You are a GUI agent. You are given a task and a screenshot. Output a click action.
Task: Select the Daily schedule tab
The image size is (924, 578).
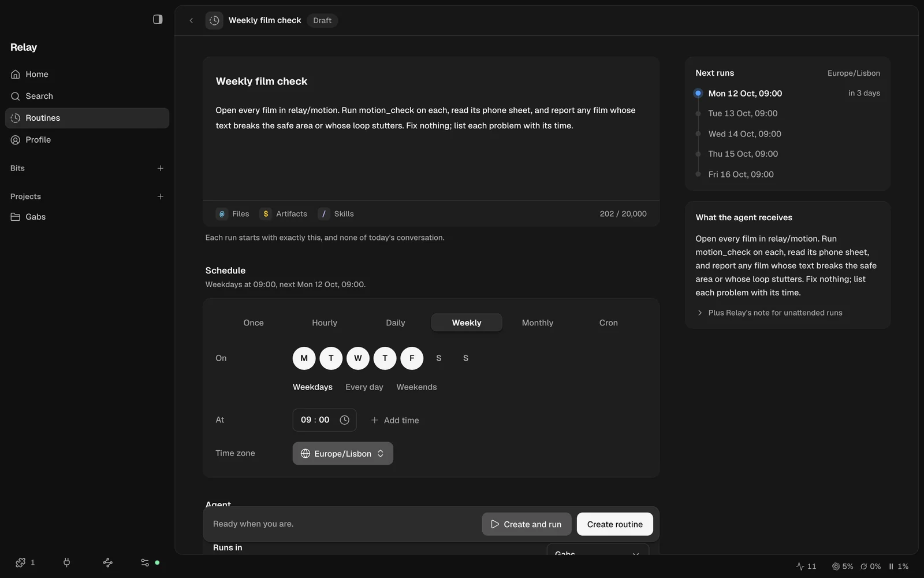(x=396, y=323)
